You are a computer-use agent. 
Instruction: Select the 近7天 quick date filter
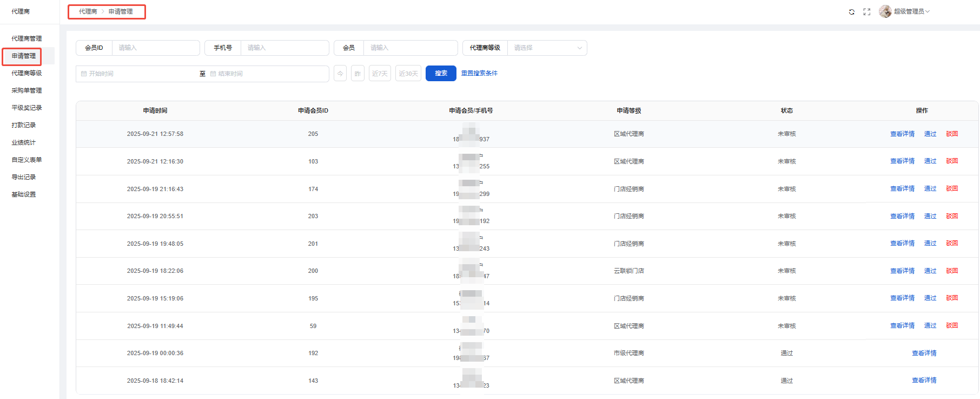(x=380, y=74)
